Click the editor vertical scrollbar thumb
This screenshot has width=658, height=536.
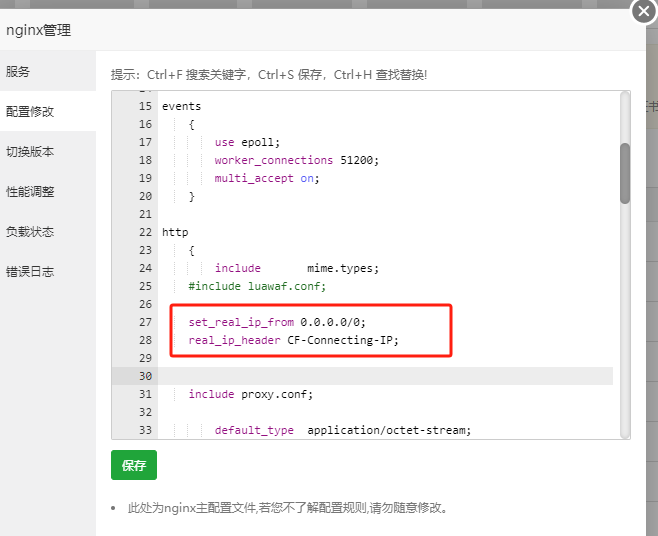click(x=625, y=173)
